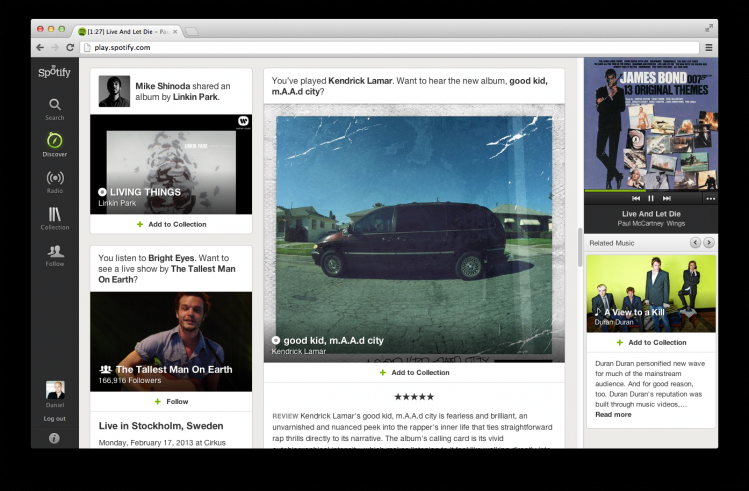Click Duran Duran caption on thumbnail
Viewport: 749px width, 491px height.
[614, 322]
